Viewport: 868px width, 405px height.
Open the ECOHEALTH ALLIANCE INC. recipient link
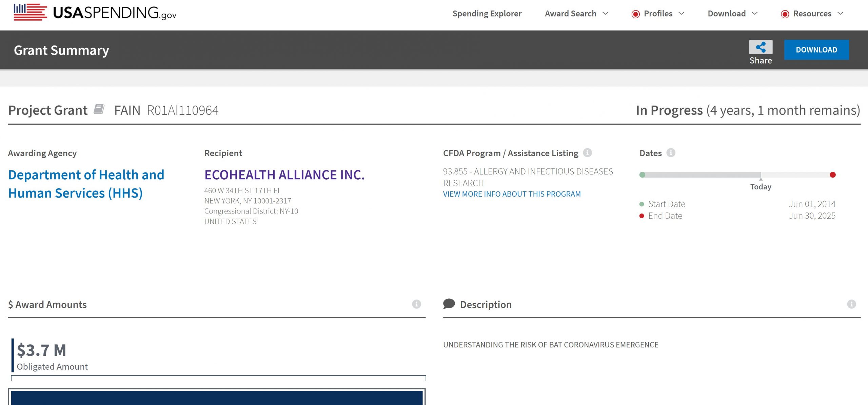284,175
